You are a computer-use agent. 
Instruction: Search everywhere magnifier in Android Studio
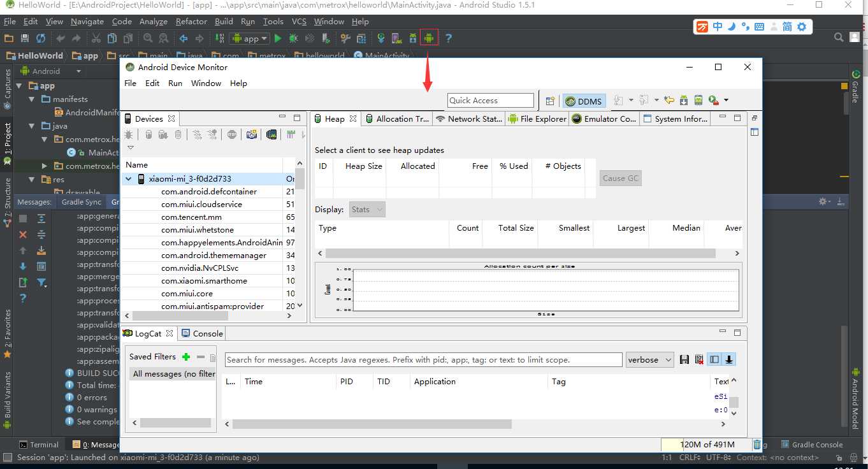tap(839, 38)
